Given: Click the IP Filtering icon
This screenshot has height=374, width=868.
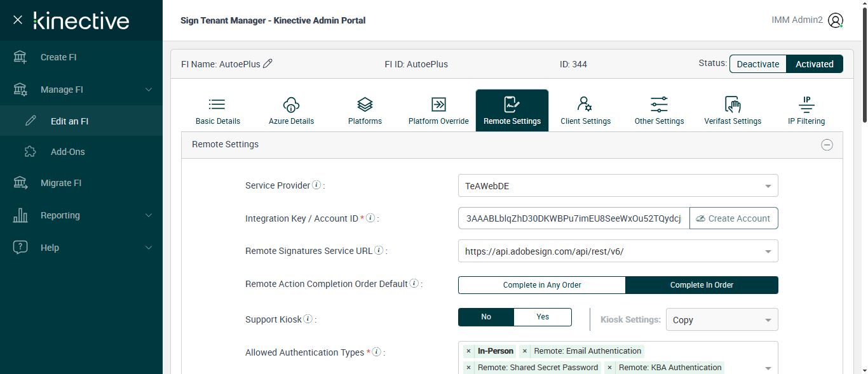Looking at the screenshot, I should point(806,105).
